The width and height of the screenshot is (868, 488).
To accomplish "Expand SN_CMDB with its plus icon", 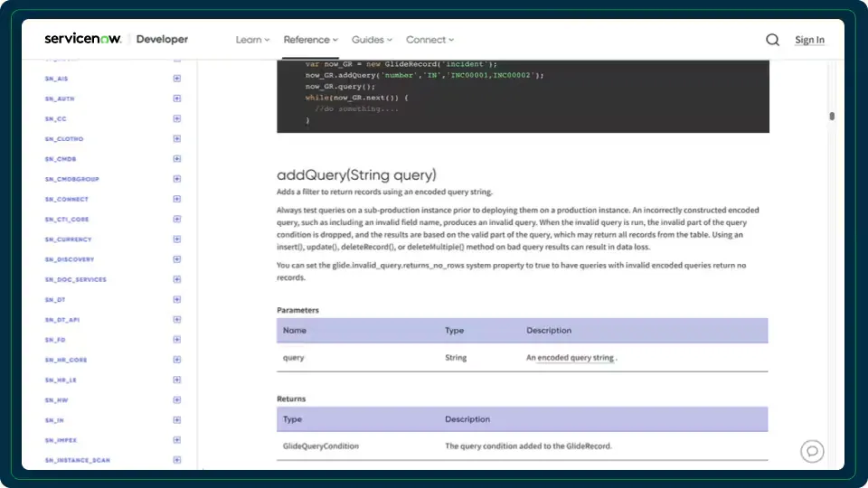I will [176, 159].
